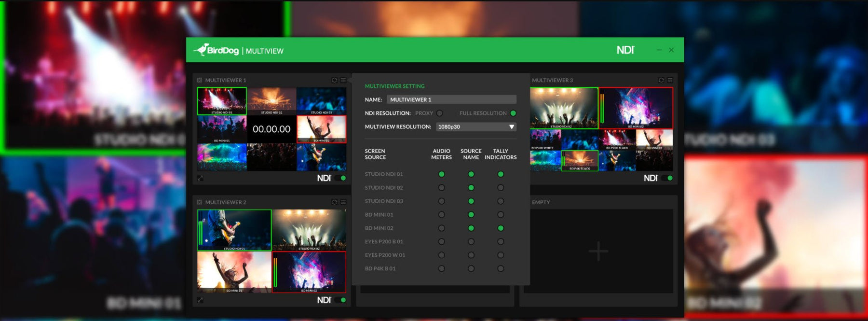Disable NDI output switch for Multiviewer 3
This screenshot has height=321, width=868.
[667, 178]
